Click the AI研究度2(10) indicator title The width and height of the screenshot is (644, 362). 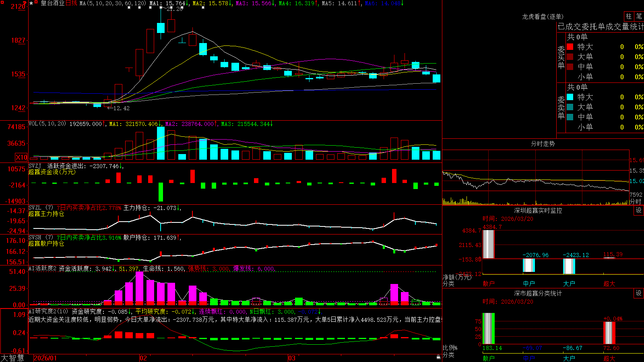pyautogui.click(x=48, y=311)
